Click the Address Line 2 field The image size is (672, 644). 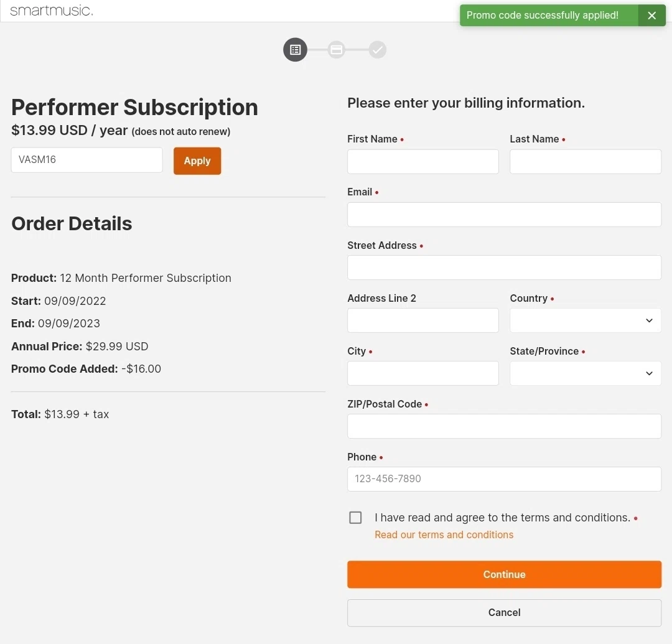pyautogui.click(x=423, y=320)
